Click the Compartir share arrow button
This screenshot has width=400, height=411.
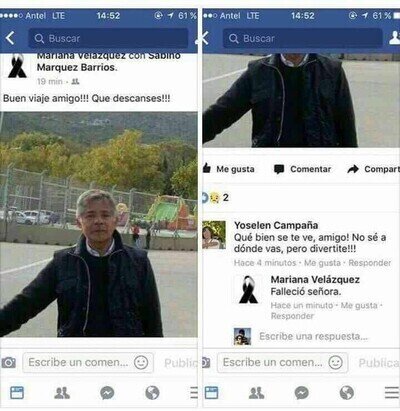373,169
